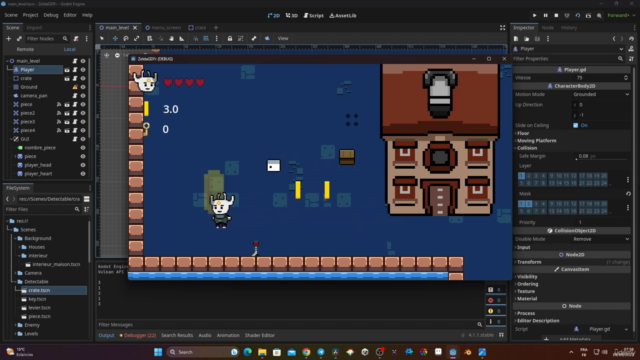Image resolution: width=640 pixels, height=360 pixels.
Task: Close the main_level scene tab
Action: tap(135, 28)
